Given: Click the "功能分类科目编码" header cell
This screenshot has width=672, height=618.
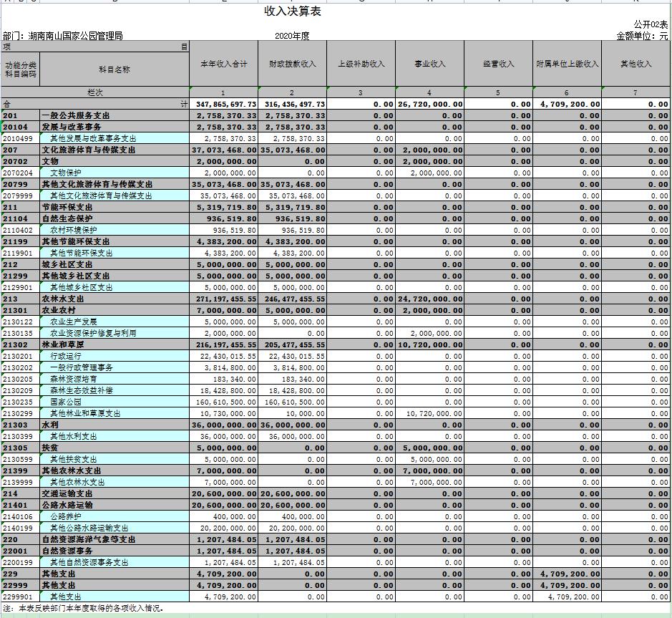Looking at the screenshot, I should [21, 69].
